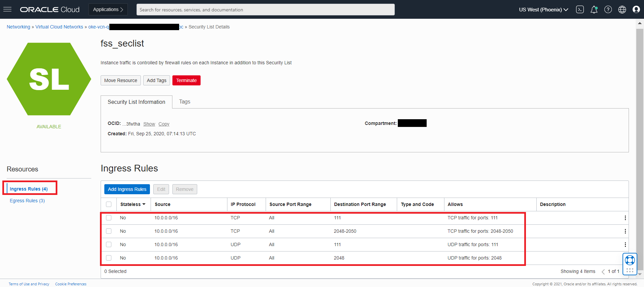The height and width of the screenshot is (287, 644).
Task: Click the disabled Remove button
Action: pos(185,189)
